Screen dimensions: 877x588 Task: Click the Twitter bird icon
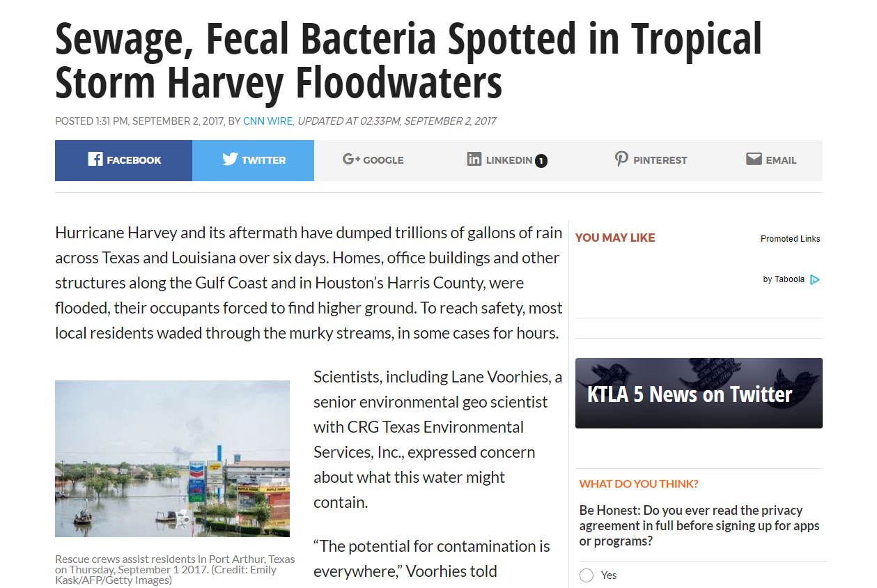[x=230, y=160]
